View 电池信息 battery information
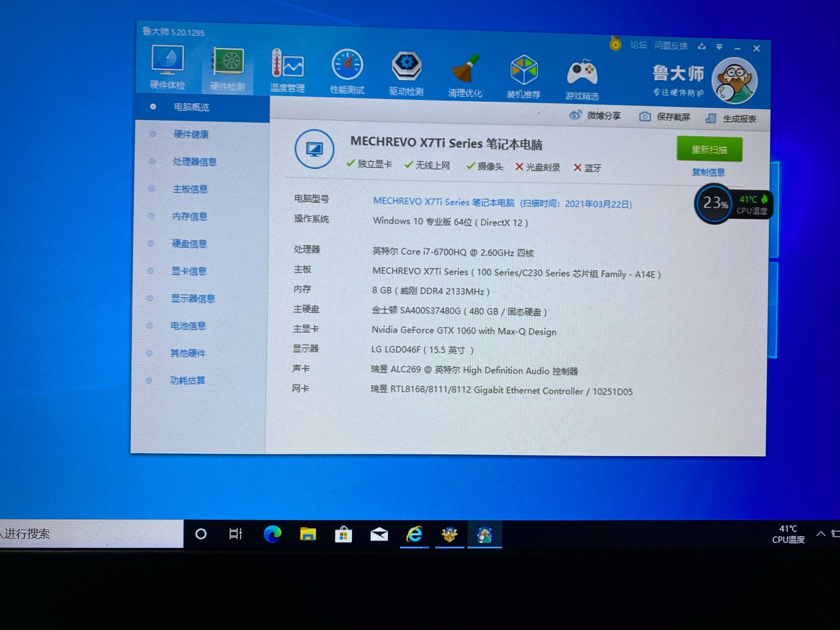This screenshot has height=630, width=840. [x=187, y=326]
